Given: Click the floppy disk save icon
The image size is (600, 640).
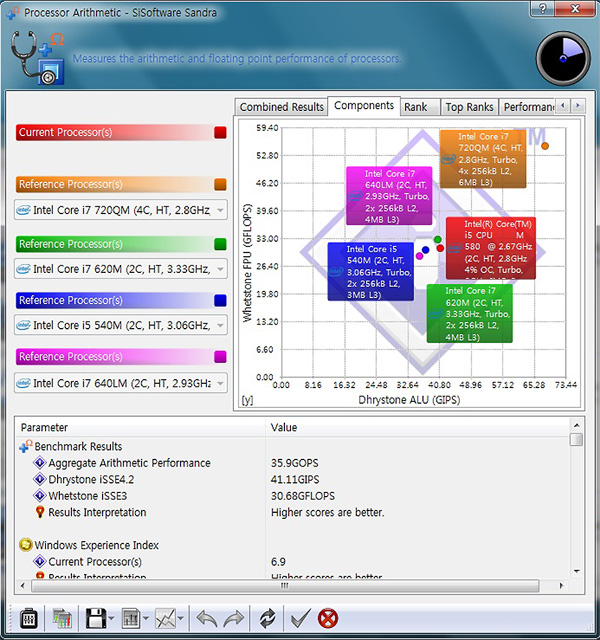Looking at the screenshot, I should (96, 618).
